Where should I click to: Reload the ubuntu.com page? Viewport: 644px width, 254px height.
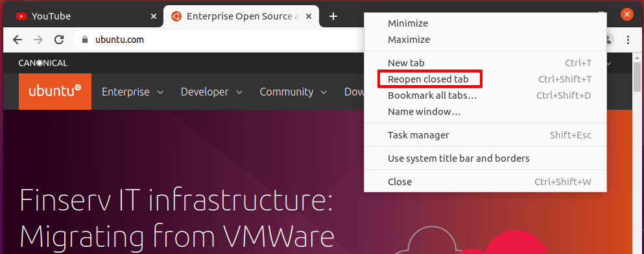tap(59, 40)
